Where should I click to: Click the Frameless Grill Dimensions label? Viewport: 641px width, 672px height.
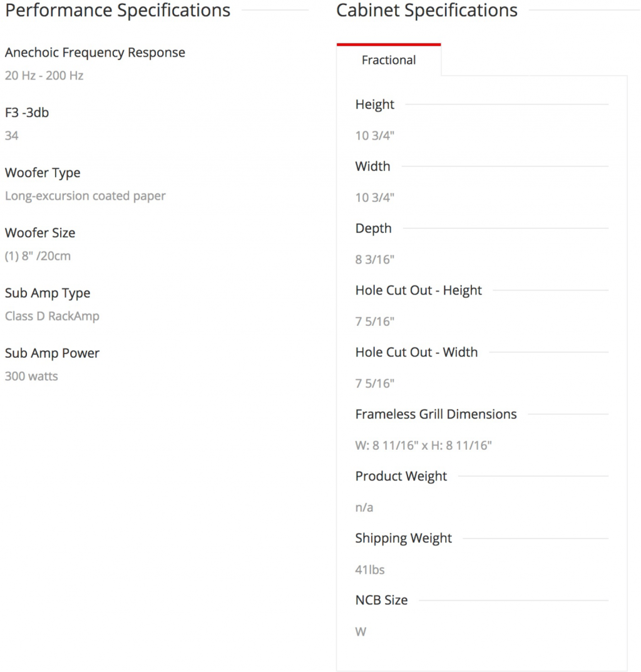tap(436, 414)
